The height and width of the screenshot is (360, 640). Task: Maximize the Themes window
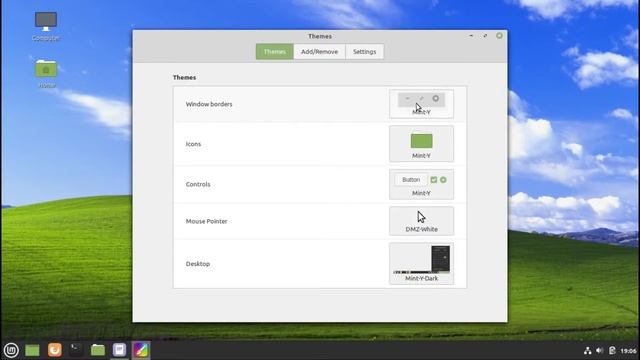(485, 36)
